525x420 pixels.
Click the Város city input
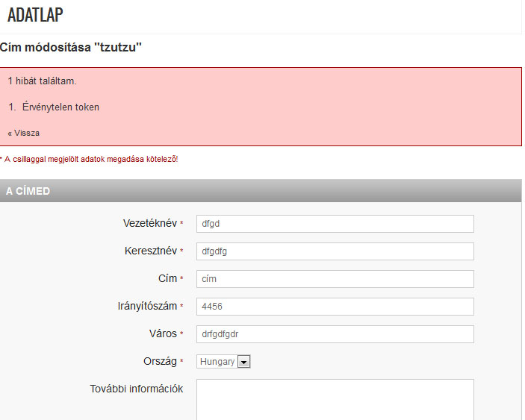[335, 334]
